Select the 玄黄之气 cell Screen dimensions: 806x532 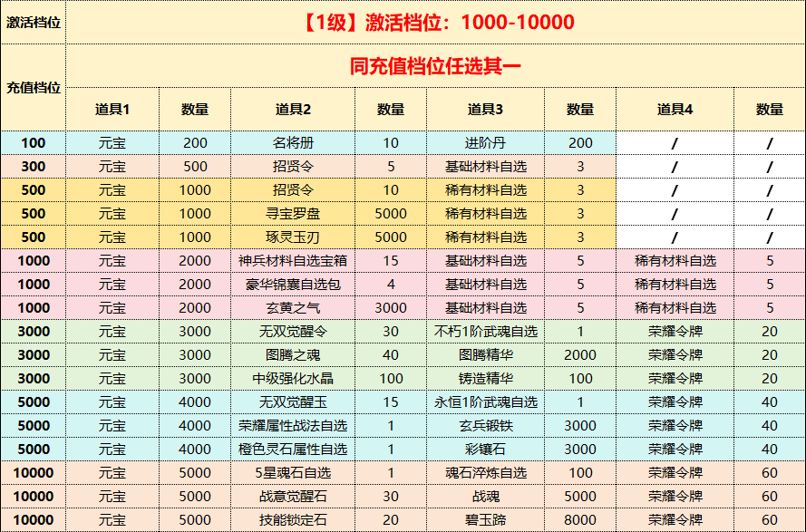[293, 308]
